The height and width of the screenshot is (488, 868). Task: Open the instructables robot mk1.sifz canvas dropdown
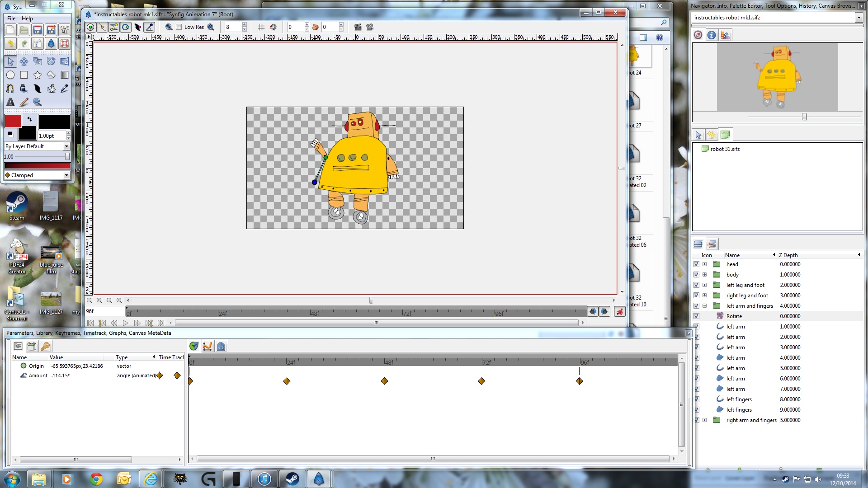click(859, 18)
